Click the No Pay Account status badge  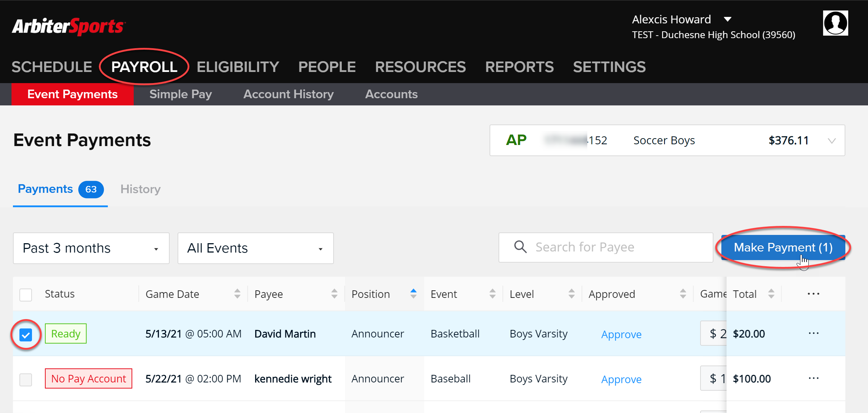point(88,378)
